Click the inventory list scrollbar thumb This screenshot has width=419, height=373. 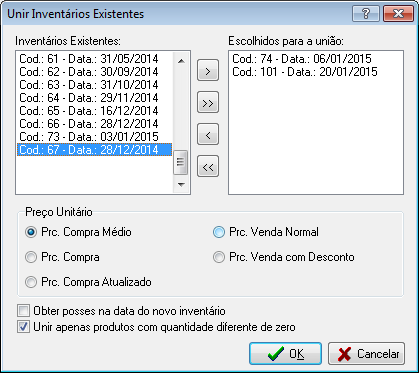pyautogui.click(x=181, y=162)
